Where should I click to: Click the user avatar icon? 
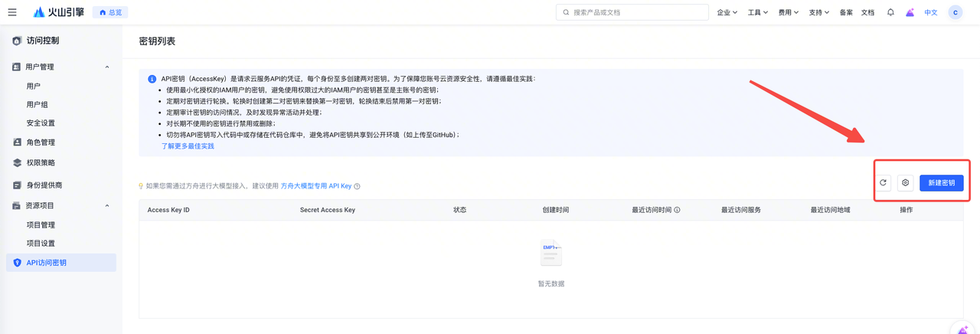[x=955, y=12]
